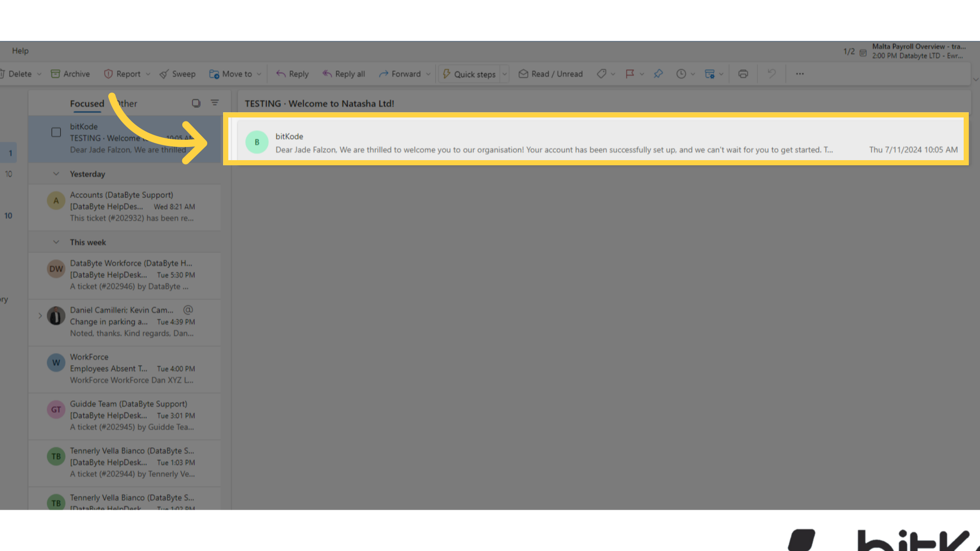Open more options ellipsis in toolbar

coord(800,74)
